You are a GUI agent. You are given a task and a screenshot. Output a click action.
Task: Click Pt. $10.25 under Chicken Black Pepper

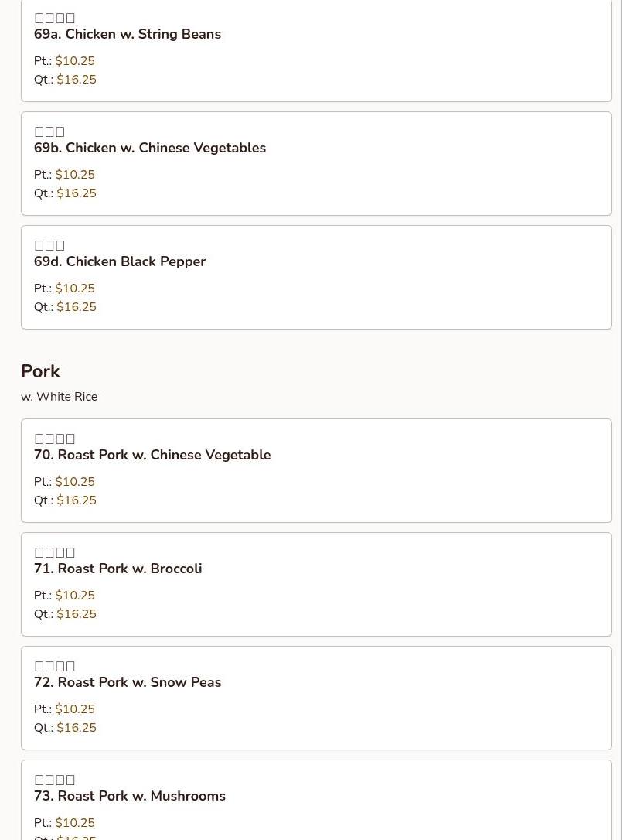click(64, 289)
